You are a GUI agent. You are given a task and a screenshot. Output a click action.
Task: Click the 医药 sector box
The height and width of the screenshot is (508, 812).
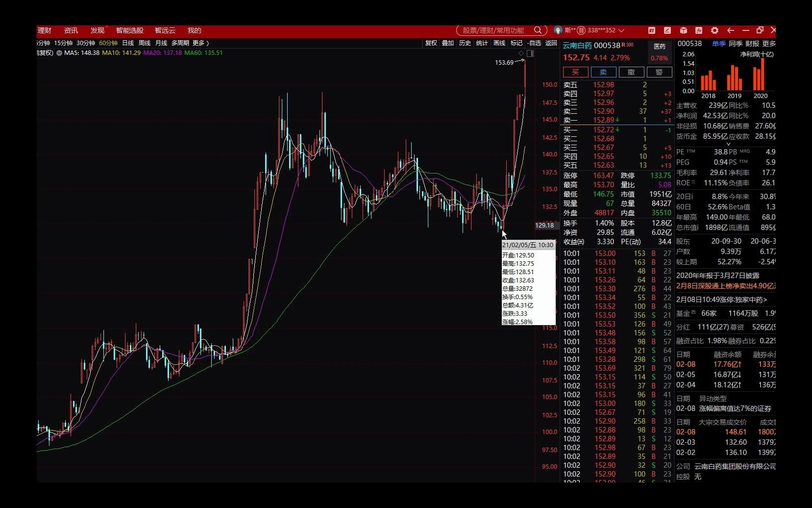click(x=660, y=52)
